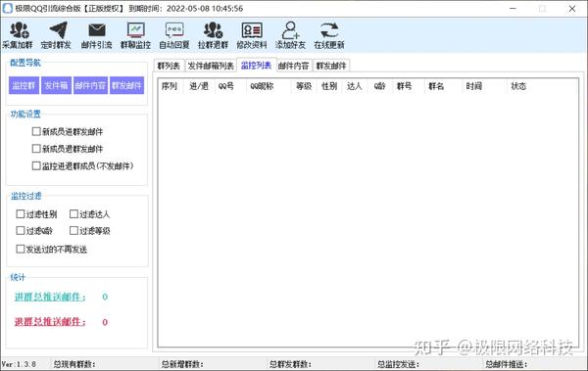
Task: Click the purple 监控群 navigation button
Action: point(24,85)
